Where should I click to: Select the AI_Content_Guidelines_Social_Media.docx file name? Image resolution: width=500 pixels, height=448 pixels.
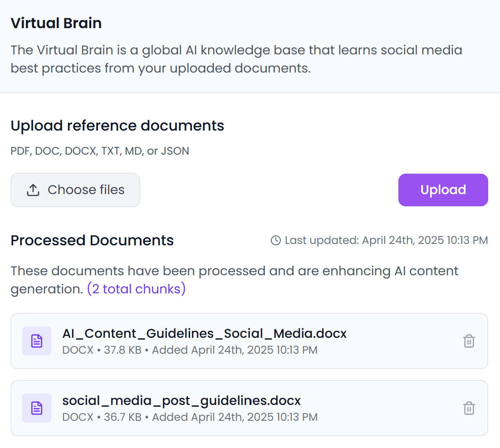pos(204,334)
